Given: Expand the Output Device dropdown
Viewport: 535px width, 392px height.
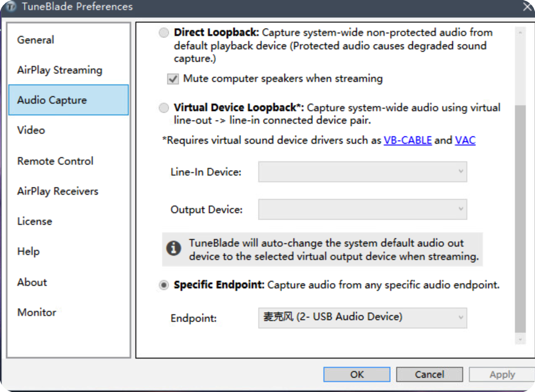Looking at the screenshot, I should click(362, 209).
